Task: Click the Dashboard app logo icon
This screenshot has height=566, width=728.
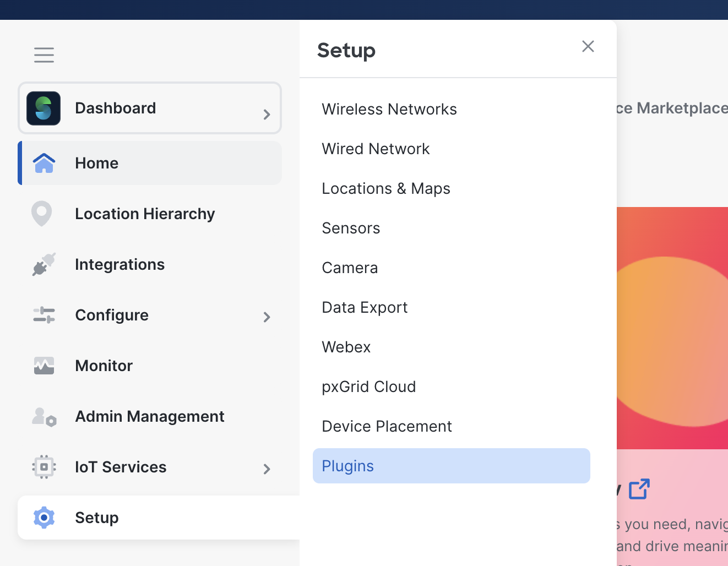Action: 44,108
